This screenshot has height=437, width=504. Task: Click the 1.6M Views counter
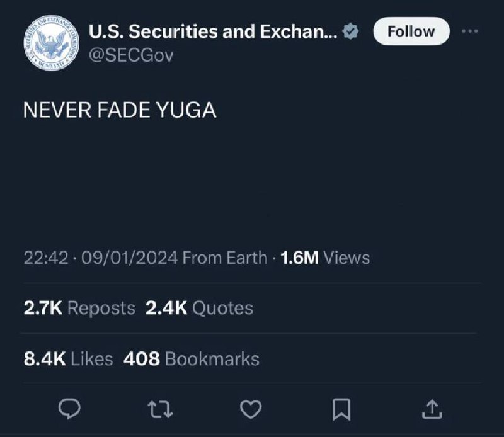click(325, 258)
